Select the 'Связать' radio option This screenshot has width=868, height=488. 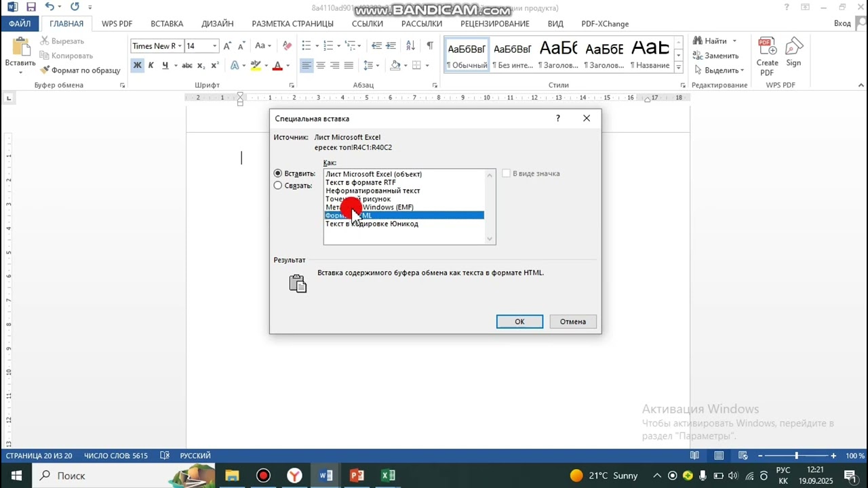[278, 185]
